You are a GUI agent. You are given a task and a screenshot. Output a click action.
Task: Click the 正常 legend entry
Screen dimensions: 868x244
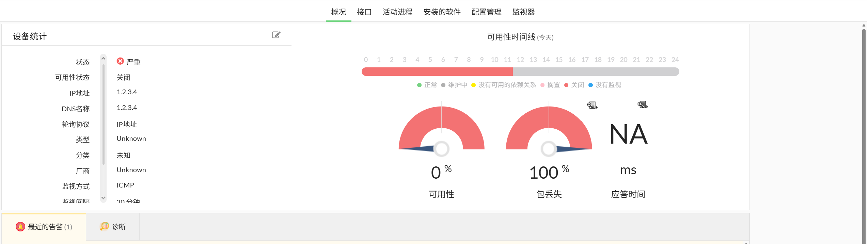point(427,85)
